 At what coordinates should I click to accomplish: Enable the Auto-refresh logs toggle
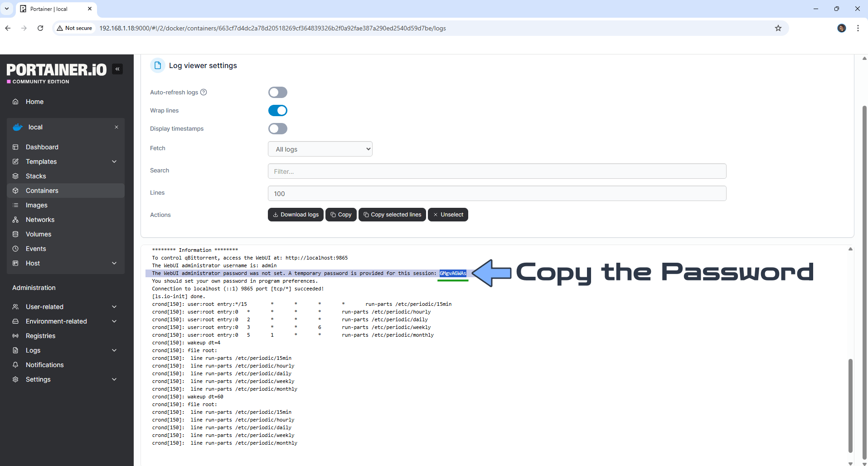click(x=277, y=93)
